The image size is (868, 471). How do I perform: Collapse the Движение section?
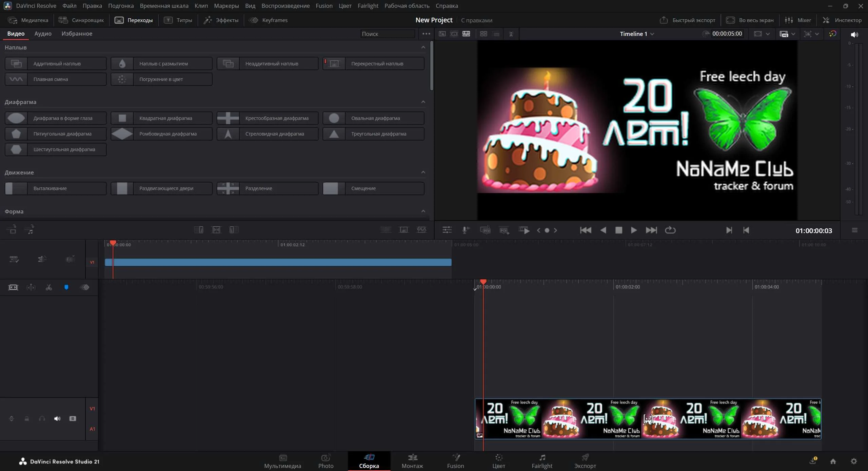tap(423, 172)
